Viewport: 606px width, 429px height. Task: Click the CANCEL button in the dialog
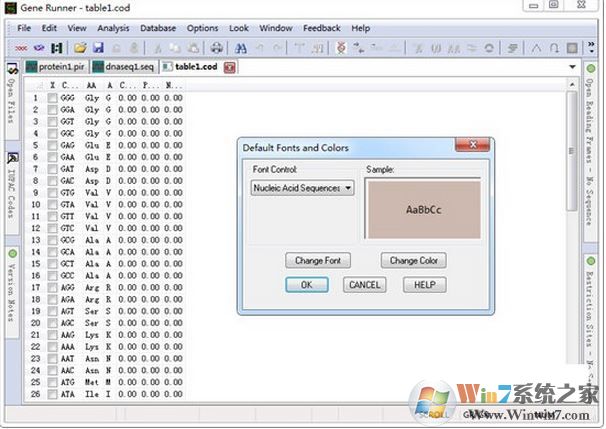(x=364, y=285)
